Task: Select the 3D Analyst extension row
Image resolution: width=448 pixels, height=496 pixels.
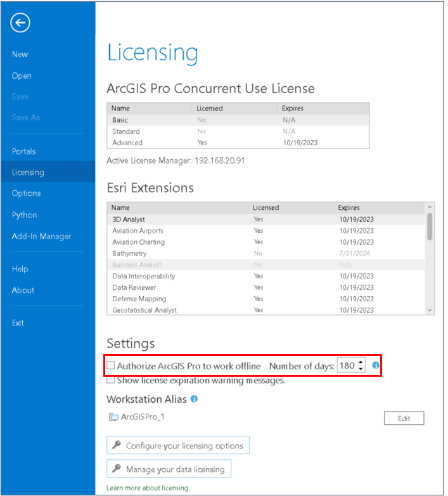Action: point(266,219)
